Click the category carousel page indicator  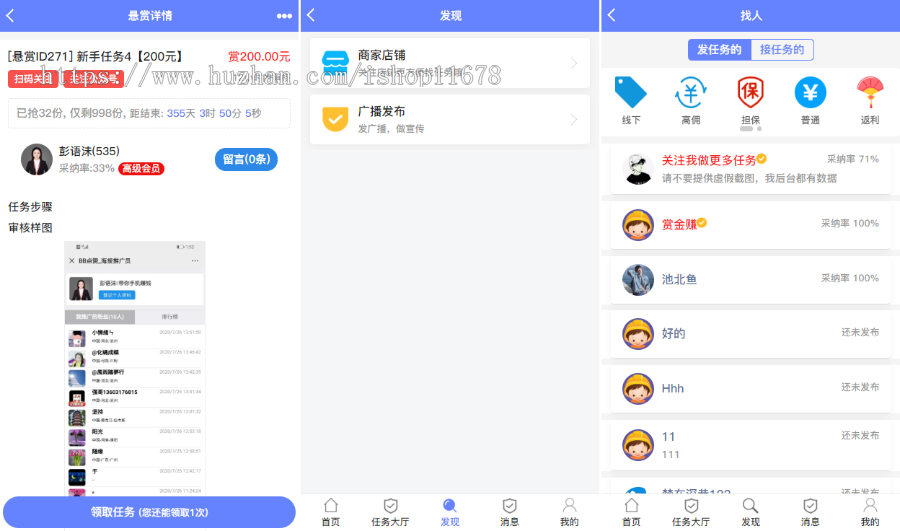pos(751,129)
